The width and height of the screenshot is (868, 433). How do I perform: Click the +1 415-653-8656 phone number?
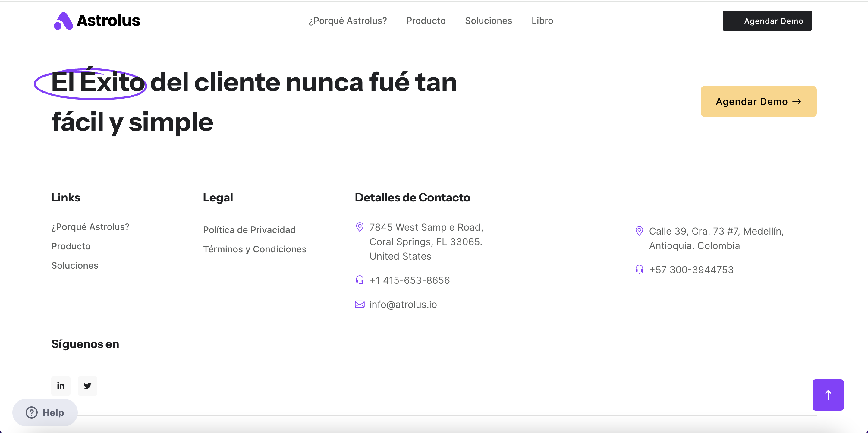(x=409, y=280)
